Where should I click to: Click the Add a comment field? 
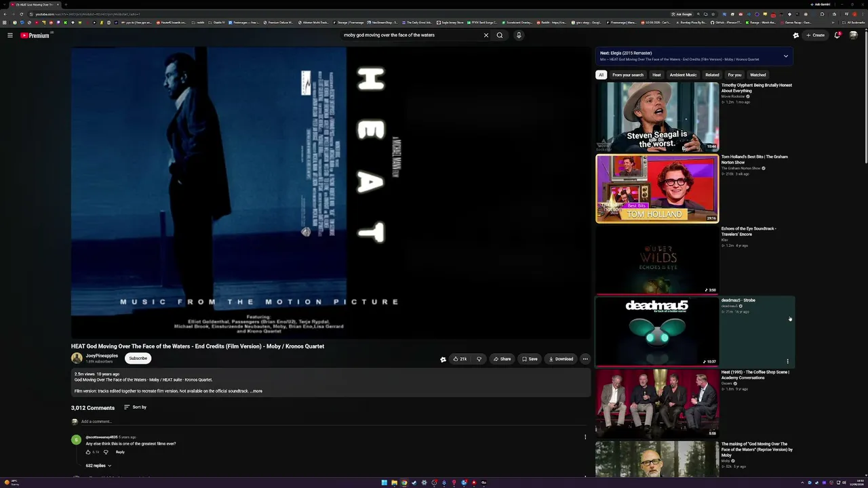[x=332, y=422]
